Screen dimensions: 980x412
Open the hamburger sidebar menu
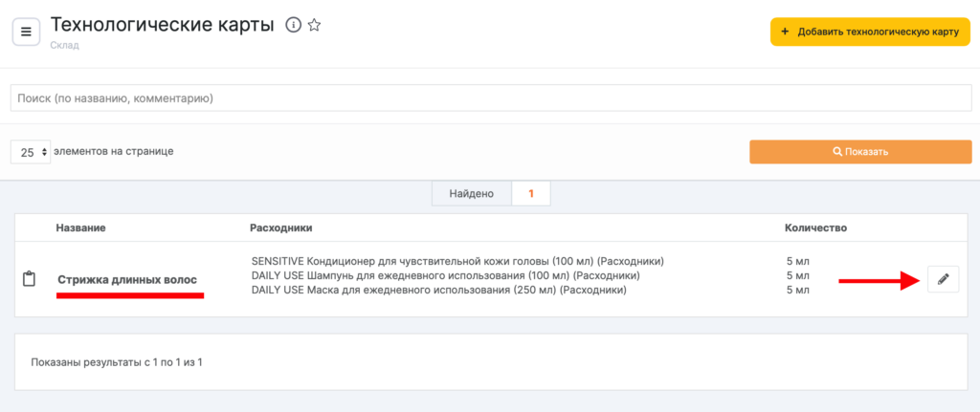[x=26, y=32]
